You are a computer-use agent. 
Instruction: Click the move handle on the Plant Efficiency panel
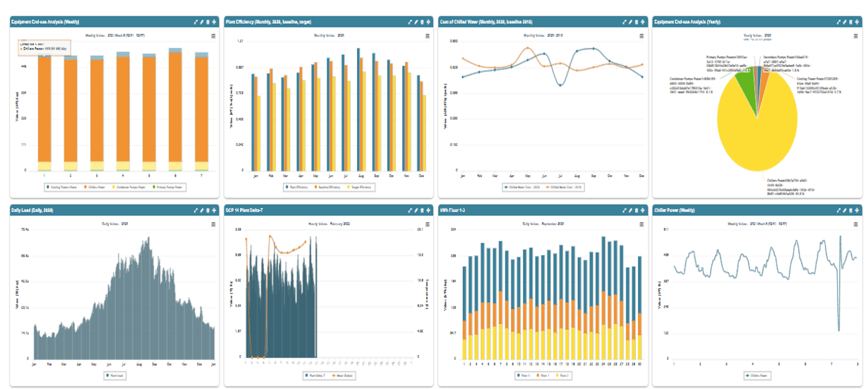pos(428,21)
